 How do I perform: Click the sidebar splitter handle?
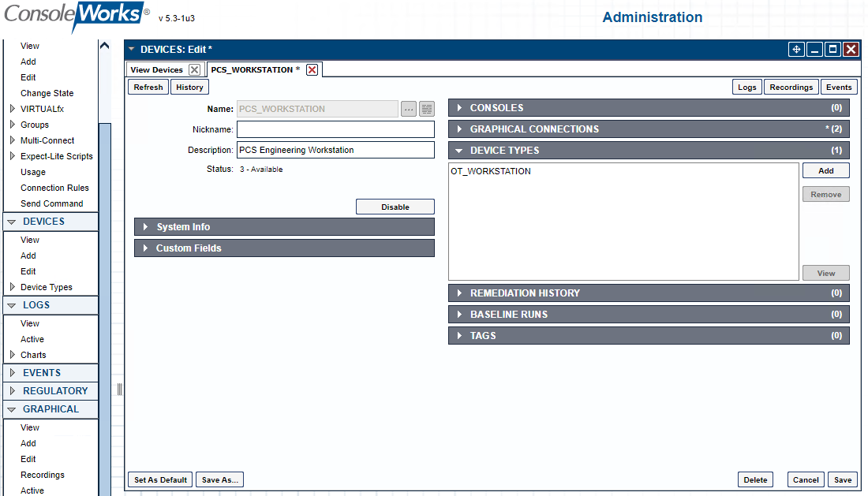tap(120, 390)
